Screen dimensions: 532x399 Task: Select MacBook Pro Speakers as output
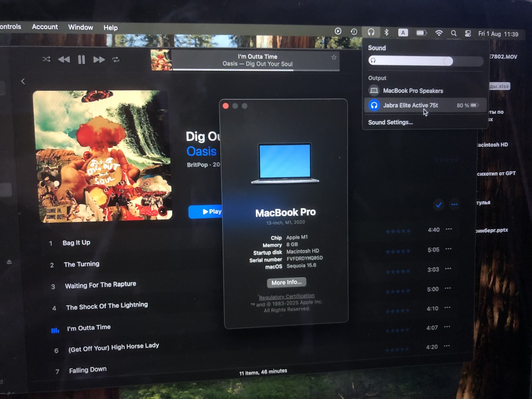tap(413, 91)
